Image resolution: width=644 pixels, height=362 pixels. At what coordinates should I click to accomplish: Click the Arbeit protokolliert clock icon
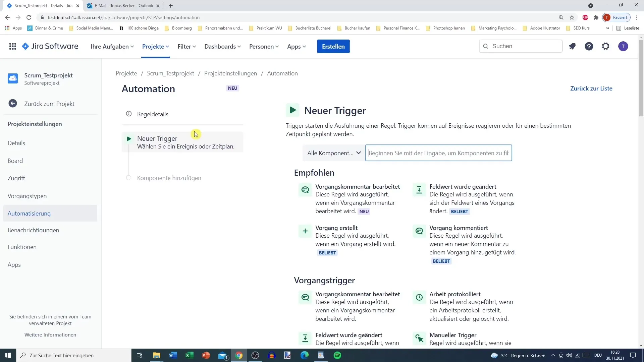[419, 297]
